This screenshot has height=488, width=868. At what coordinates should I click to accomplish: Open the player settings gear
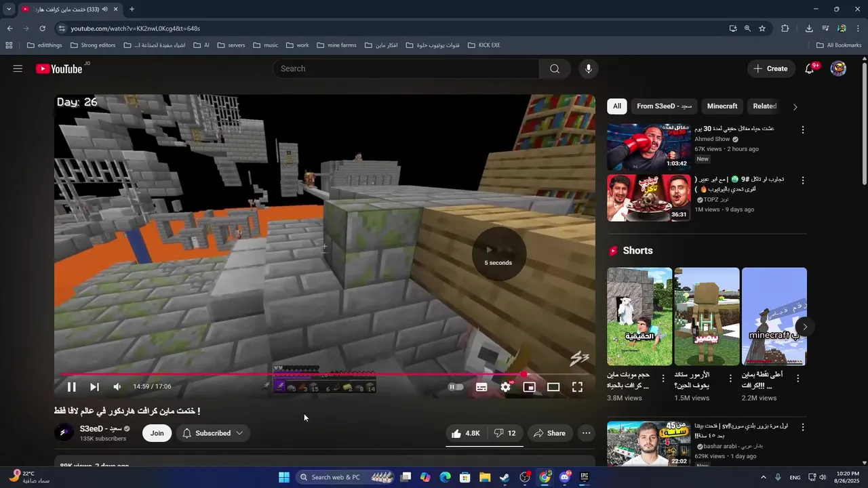point(506,387)
